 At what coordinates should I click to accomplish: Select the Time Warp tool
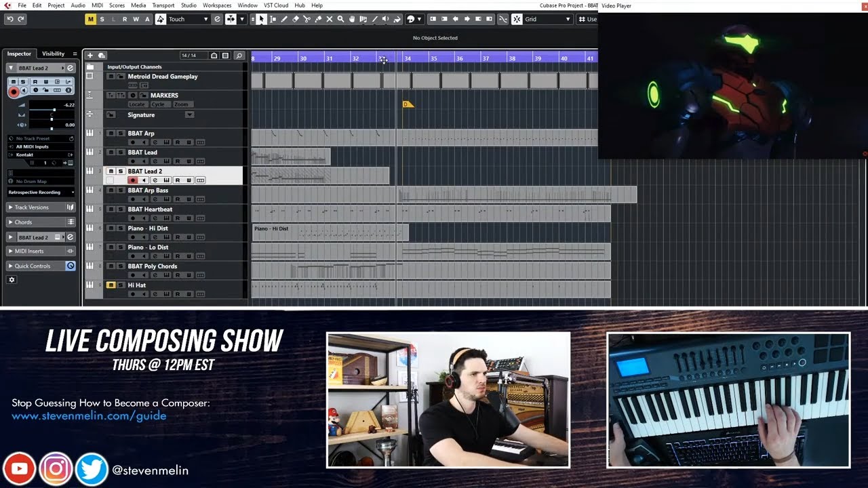click(363, 19)
